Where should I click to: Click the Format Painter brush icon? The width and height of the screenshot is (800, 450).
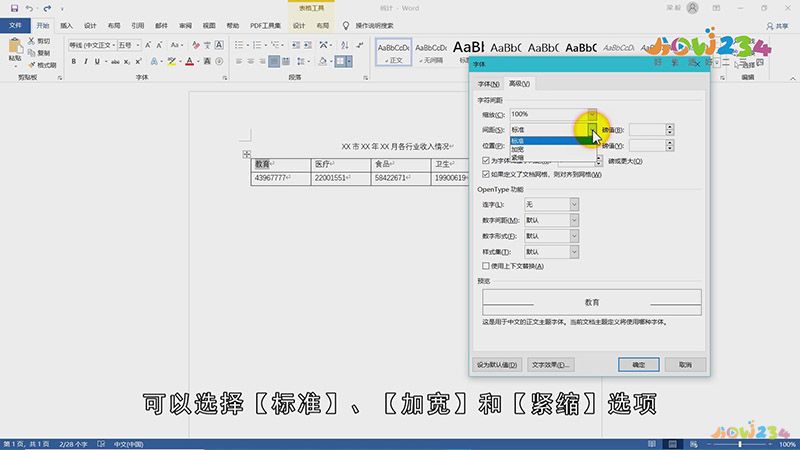[x=32, y=65]
